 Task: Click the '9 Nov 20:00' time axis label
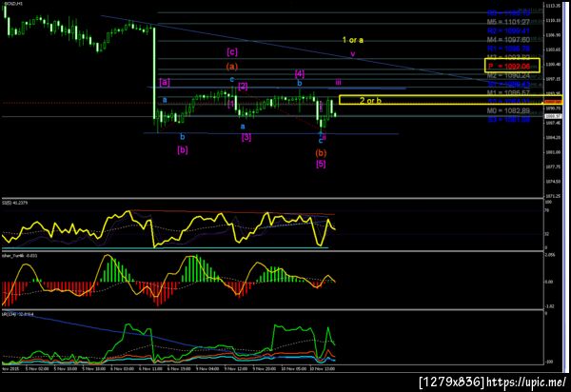[266, 369]
